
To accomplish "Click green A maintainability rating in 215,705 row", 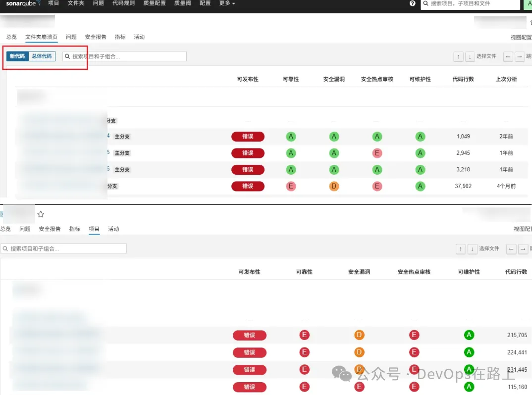I will tap(469, 335).
